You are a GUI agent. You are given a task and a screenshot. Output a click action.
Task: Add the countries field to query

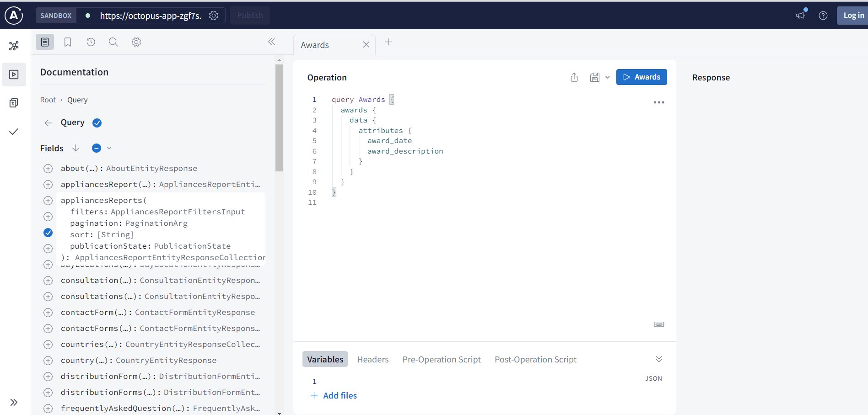[x=48, y=345]
